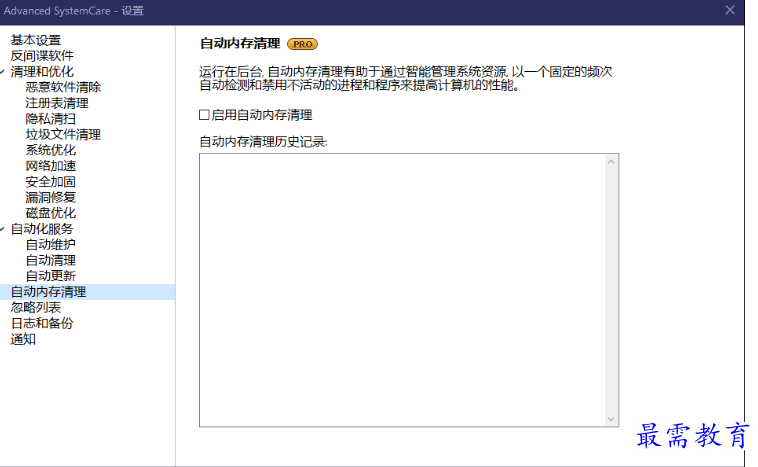Image resolution: width=758 pixels, height=467 pixels.
Task: Open 磁盘优化 settings
Action: [x=51, y=213]
